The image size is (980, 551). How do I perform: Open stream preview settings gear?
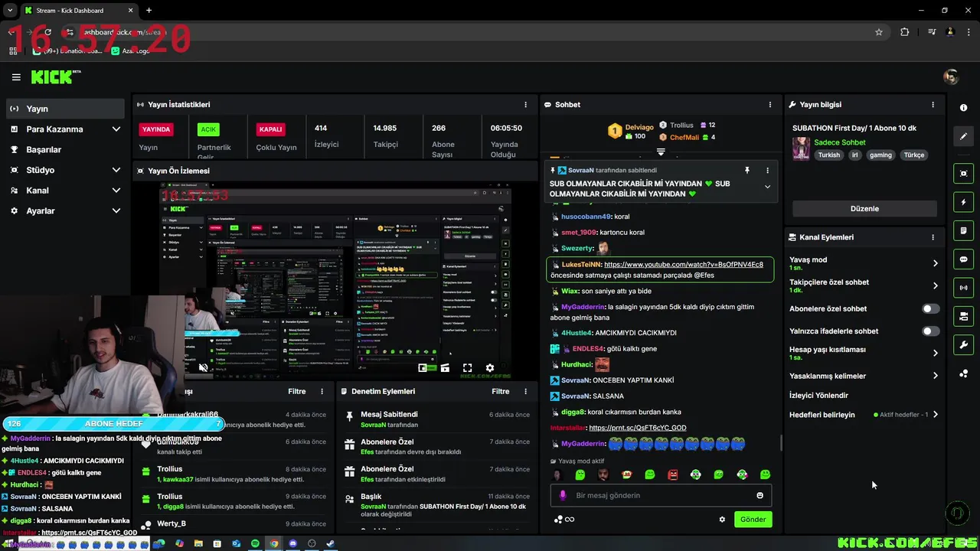coord(490,368)
